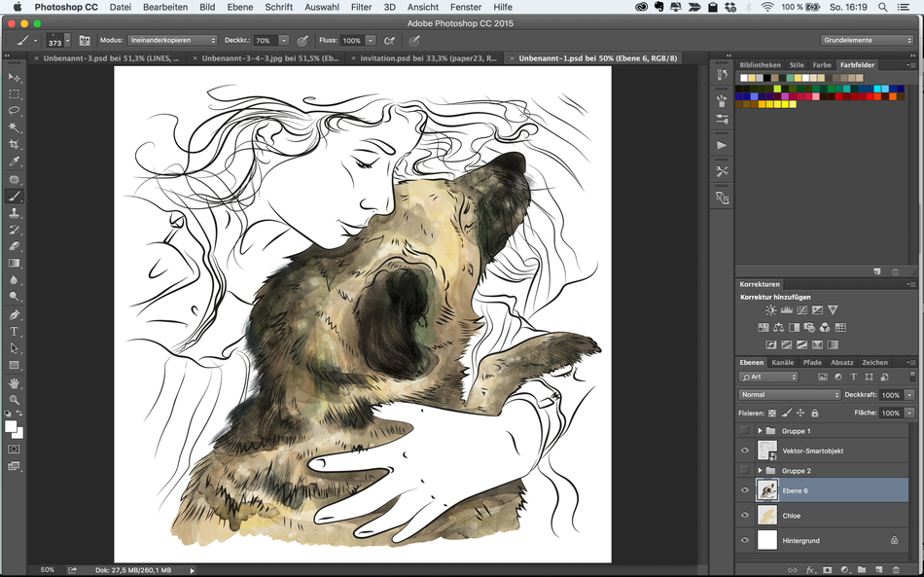Screen dimensions: 924x577
Task: Delete the selected layer with trash icon
Action: click(896, 570)
